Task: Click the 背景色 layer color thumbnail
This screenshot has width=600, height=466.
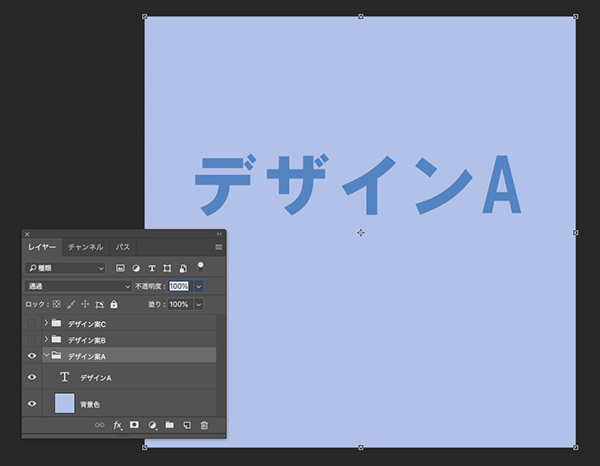Action: [x=65, y=403]
